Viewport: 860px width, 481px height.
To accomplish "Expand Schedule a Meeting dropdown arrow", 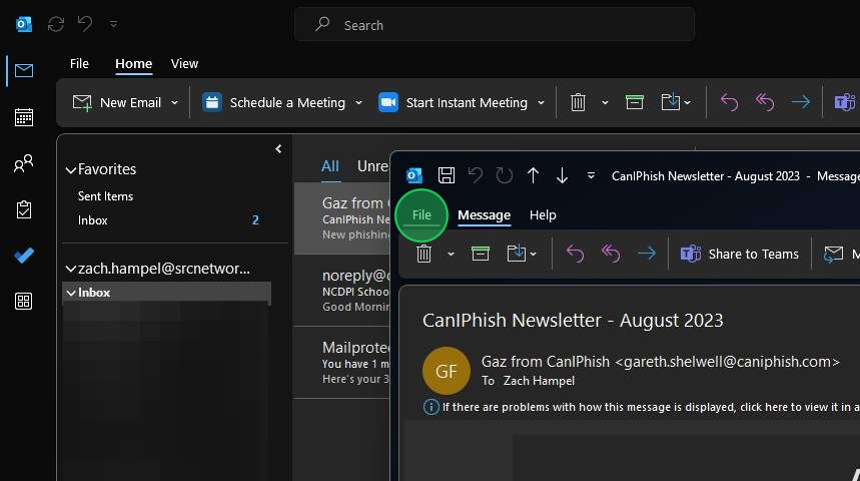I will [x=359, y=103].
